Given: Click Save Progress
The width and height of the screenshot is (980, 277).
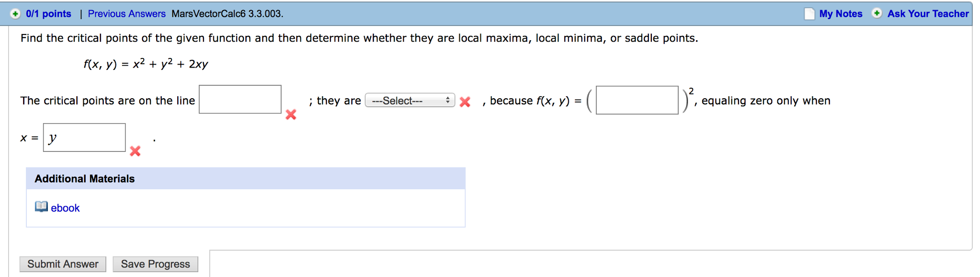Looking at the screenshot, I should point(155,264).
